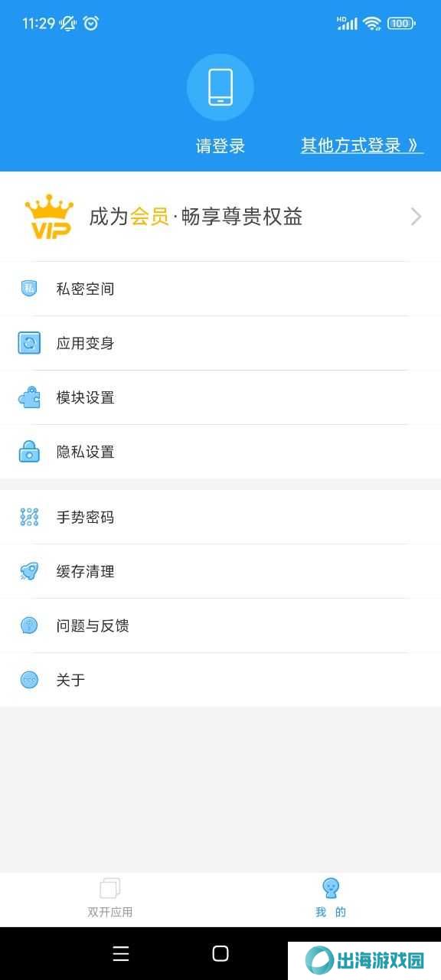
Task: Select the 应用变身 refresh icon
Action: [29, 343]
